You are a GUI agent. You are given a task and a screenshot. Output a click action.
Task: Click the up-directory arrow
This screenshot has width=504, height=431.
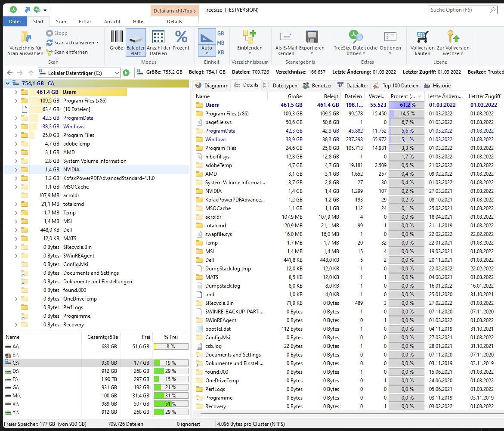click(x=31, y=73)
